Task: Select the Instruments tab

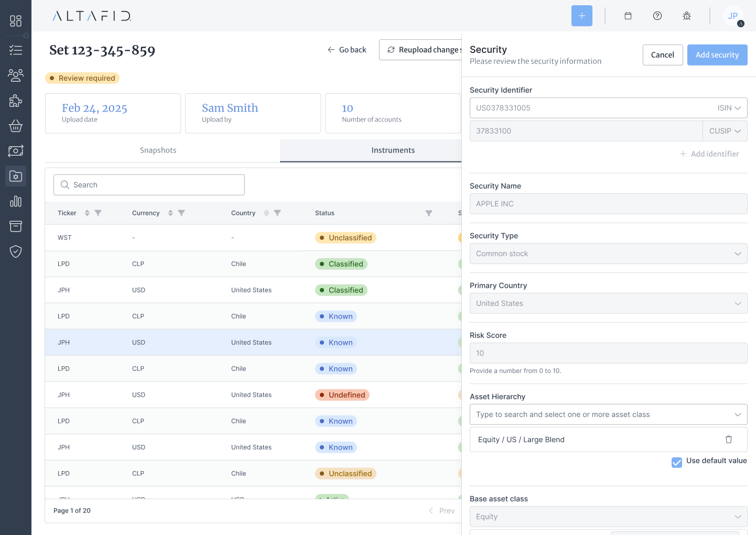Action: tap(393, 150)
